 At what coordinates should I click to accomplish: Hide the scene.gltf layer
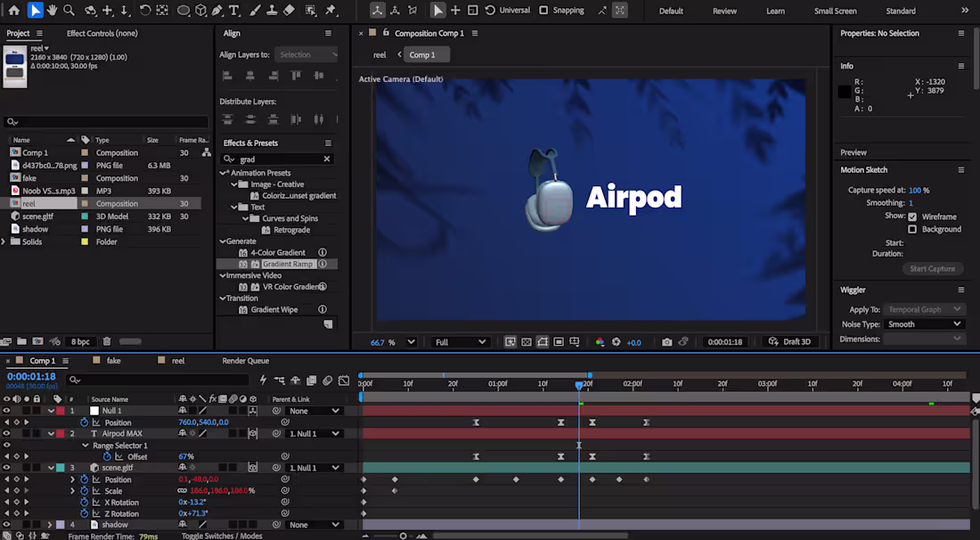(6, 468)
